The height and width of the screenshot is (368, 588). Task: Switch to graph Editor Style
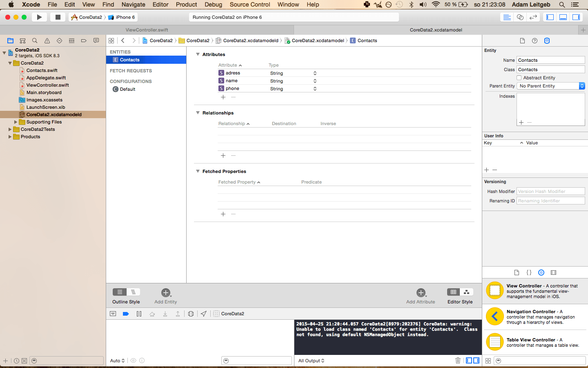tap(467, 292)
